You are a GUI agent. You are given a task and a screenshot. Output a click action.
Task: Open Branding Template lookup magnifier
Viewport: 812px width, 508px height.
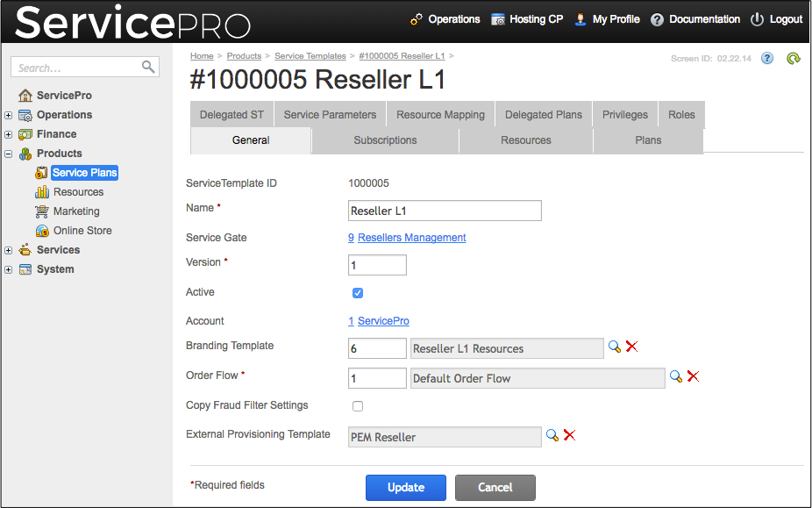coord(615,347)
